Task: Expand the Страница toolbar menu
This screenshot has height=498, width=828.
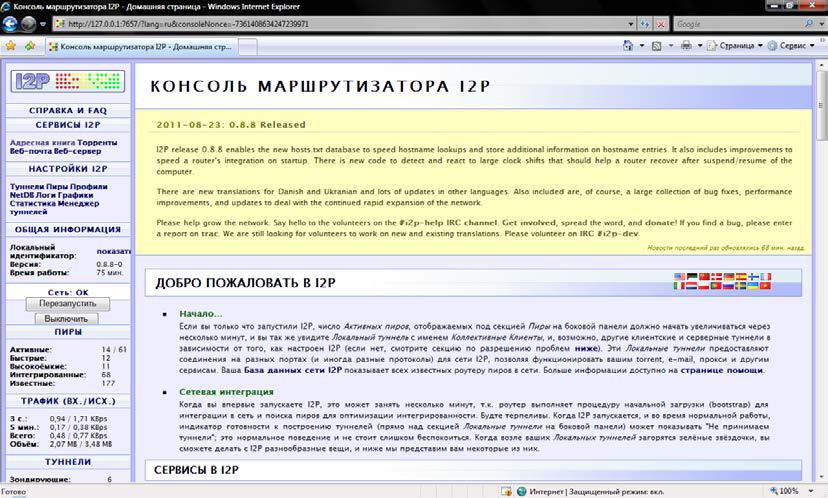Action: (739, 46)
